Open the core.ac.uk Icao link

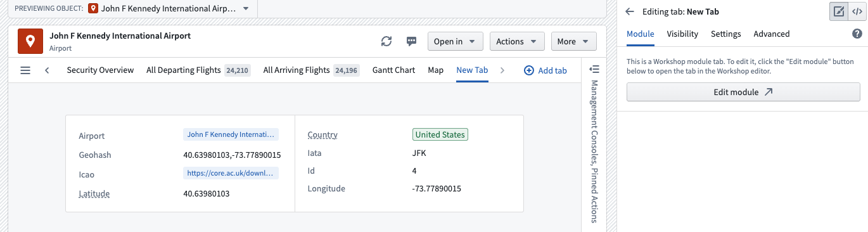point(231,173)
